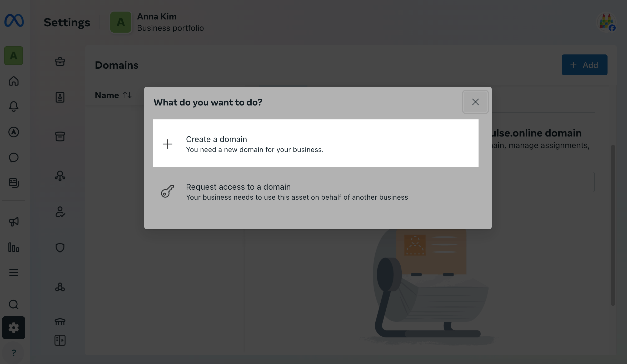Click the Meta logo icon
Viewport: 627px width, 364px height.
(x=14, y=21)
